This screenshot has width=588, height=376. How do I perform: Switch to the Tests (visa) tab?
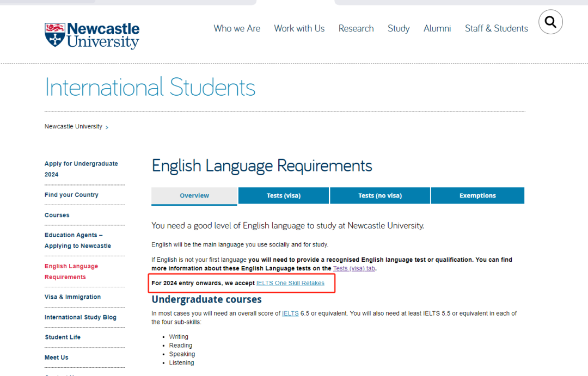(x=284, y=196)
